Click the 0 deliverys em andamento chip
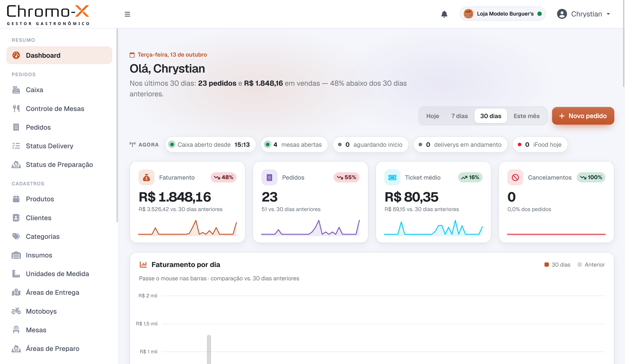625x364 pixels. coord(460,144)
